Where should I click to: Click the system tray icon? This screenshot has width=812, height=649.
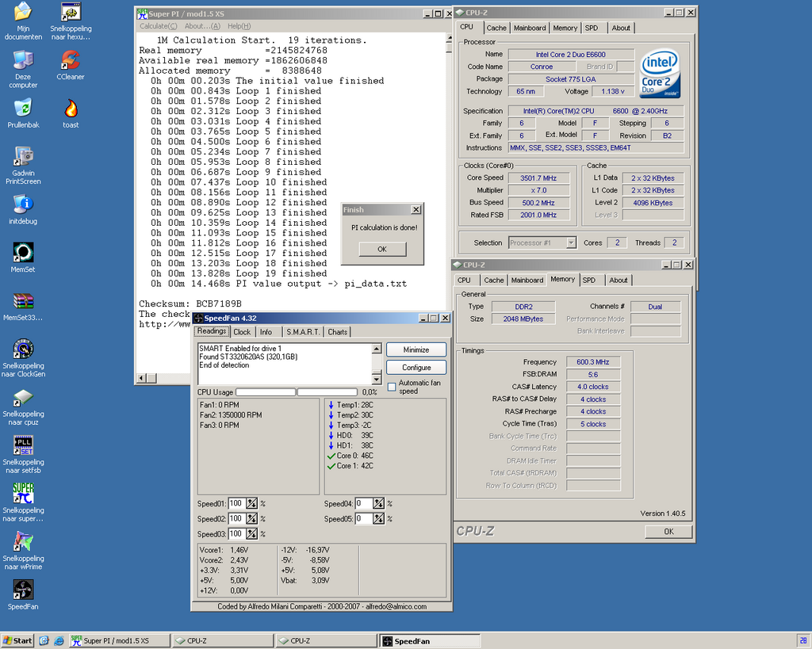(803, 641)
